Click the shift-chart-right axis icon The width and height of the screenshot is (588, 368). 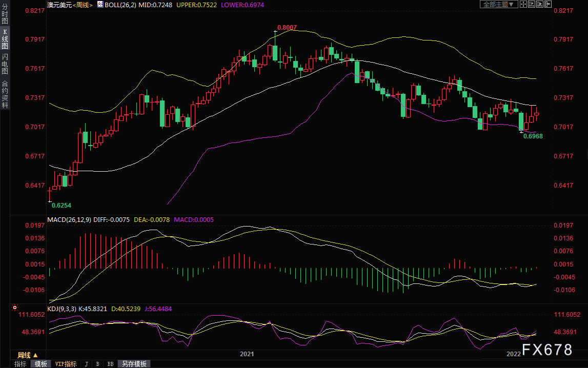coord(540,4)
